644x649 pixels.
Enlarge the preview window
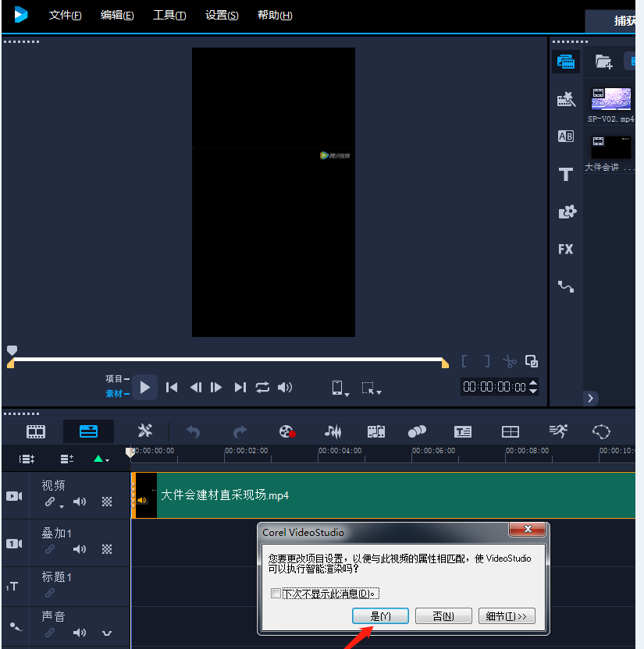(x=532, y=361)
